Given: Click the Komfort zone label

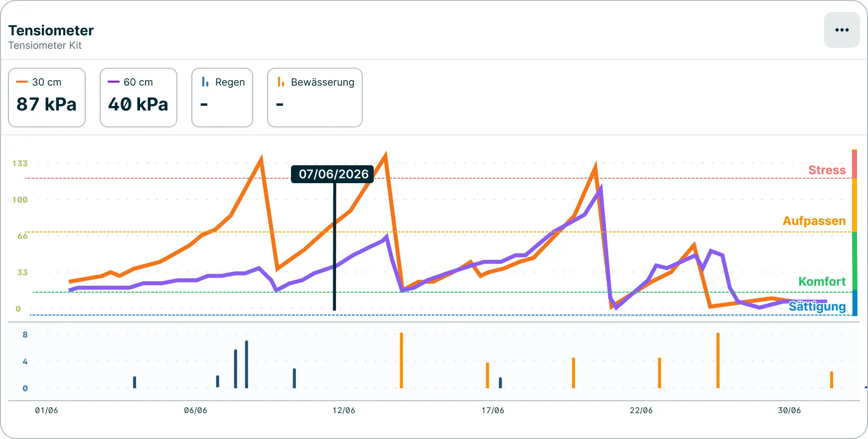Looking at the screenshot, I should tap(822, 282).
